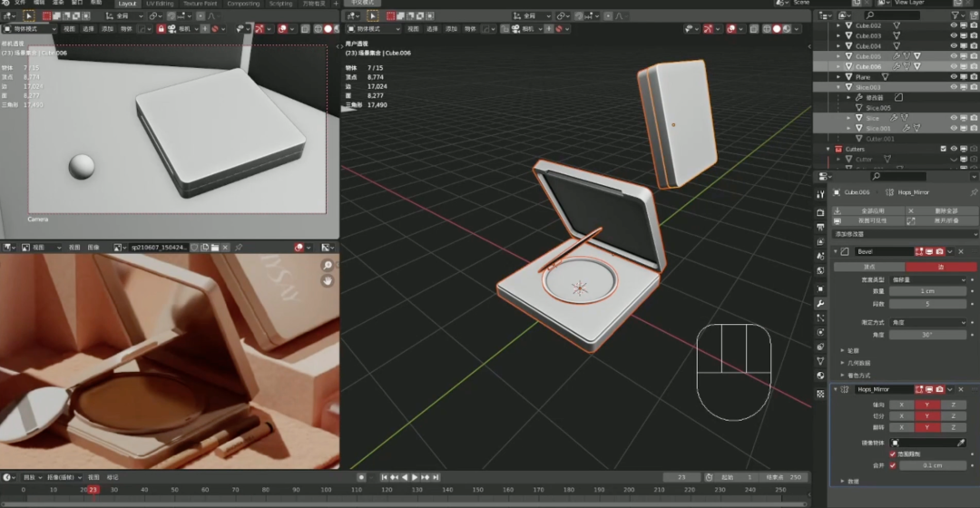Screen dimensions: 980x508
Task: Switch to the Scripting workspace tab
Action: pos(280,3)
